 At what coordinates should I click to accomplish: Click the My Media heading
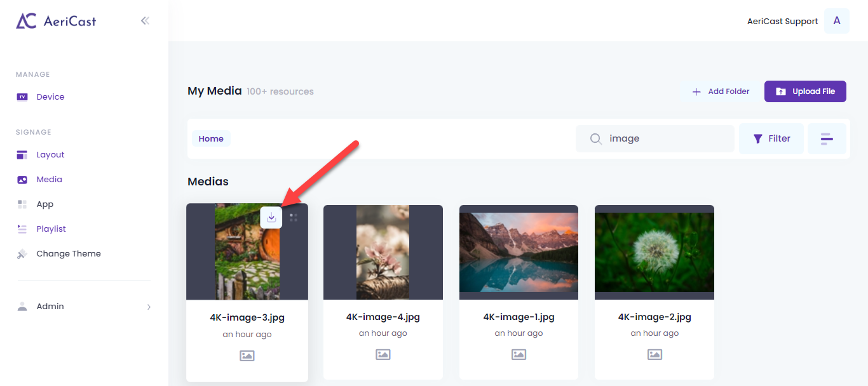pos(215,91)
